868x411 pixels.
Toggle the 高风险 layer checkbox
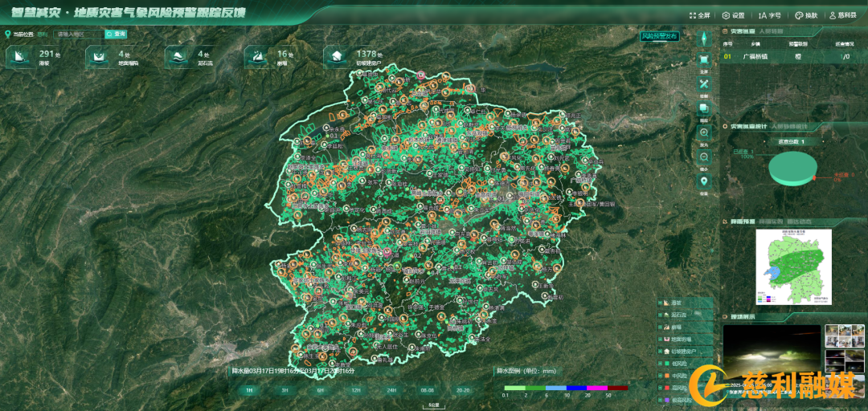tap(661, 388)
